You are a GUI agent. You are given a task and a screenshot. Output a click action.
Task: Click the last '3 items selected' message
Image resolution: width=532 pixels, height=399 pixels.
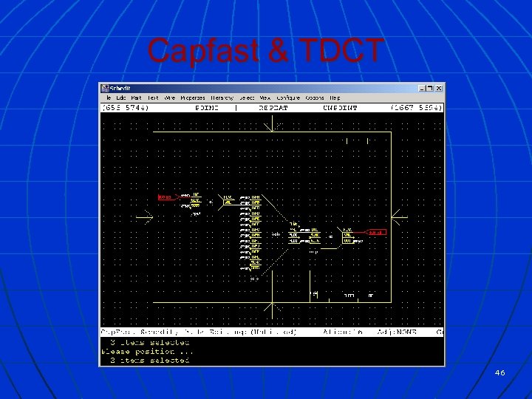pyautogui.click(x=149, y=361)
